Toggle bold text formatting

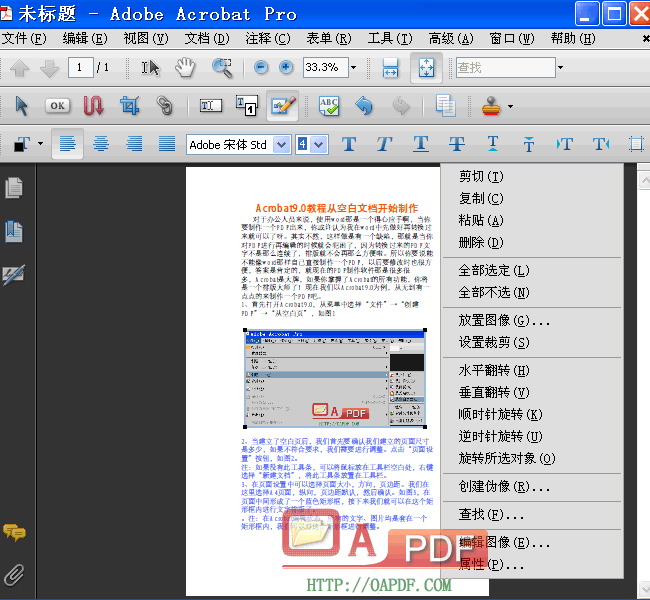(349, 144)
